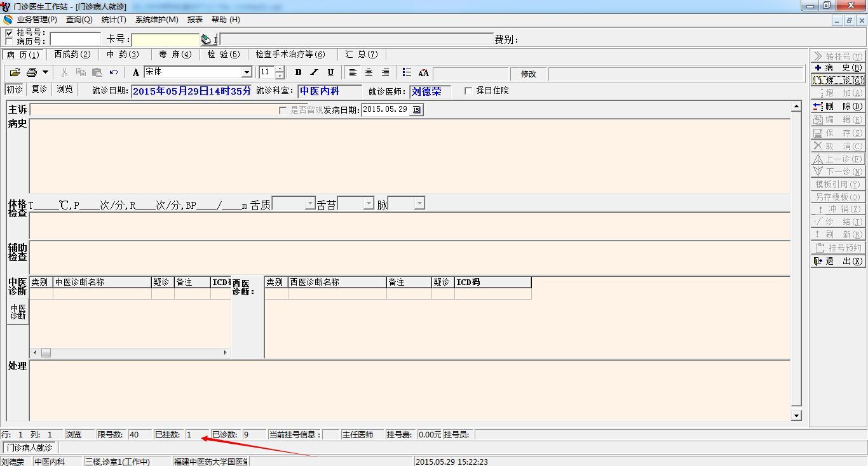Image resolution: width=868 pixels, height=466 pixels.
Task: Click the 主诉 input field
Action: 153,110
